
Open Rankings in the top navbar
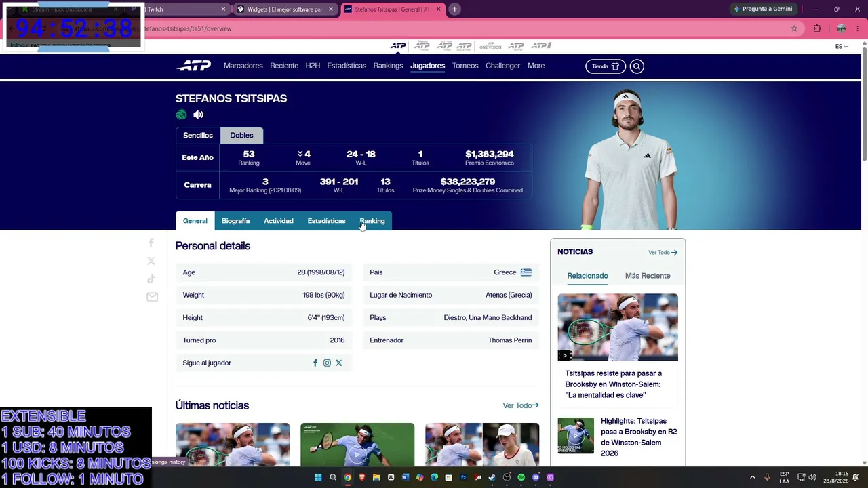[x=388, y=66]
